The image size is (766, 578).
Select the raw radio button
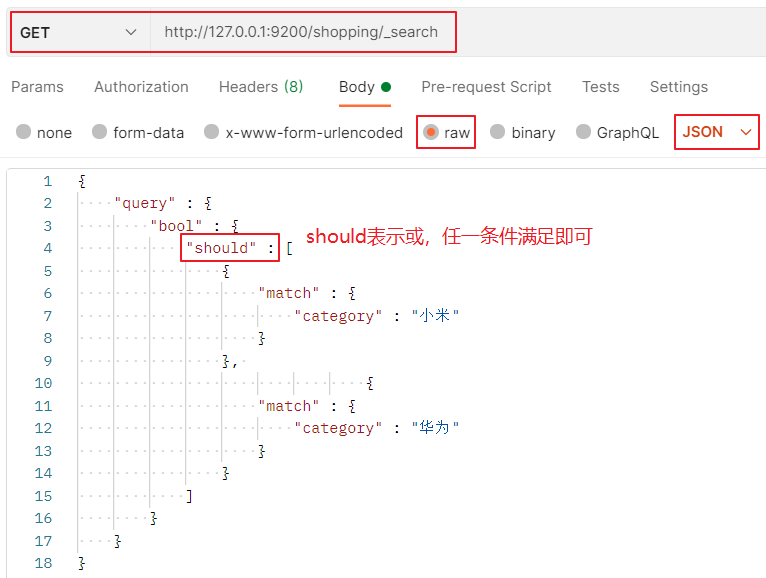tap(431, 132)
